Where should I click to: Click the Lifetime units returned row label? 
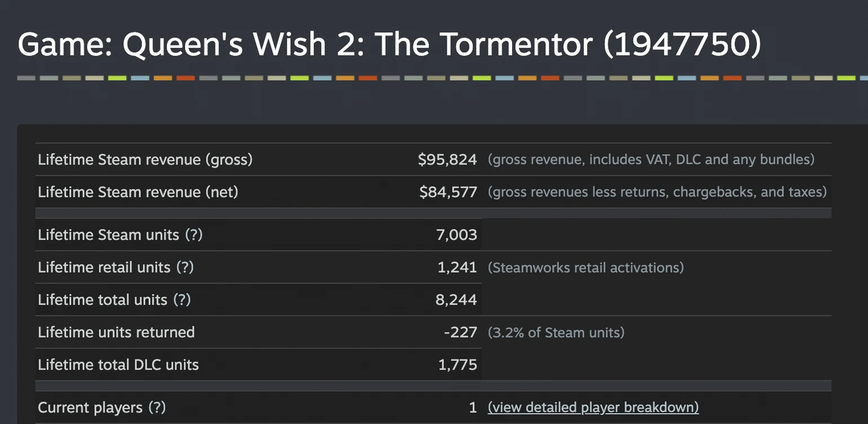(116, 332)
